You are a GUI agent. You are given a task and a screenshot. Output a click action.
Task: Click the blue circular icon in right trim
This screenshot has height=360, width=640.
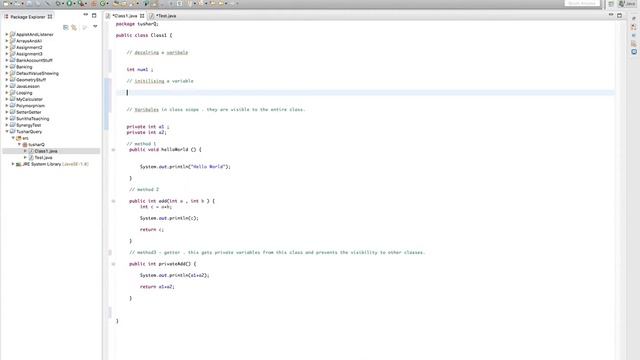[x=634, y=52]
